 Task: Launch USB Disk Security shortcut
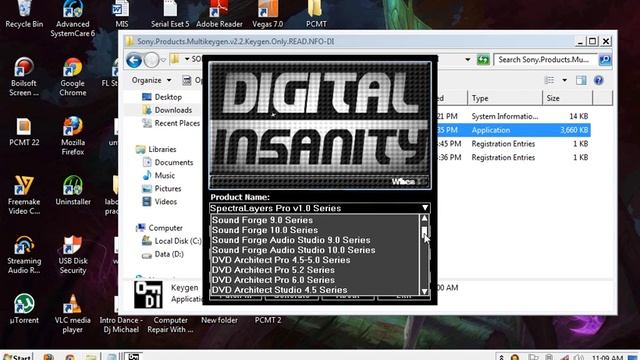73,255
